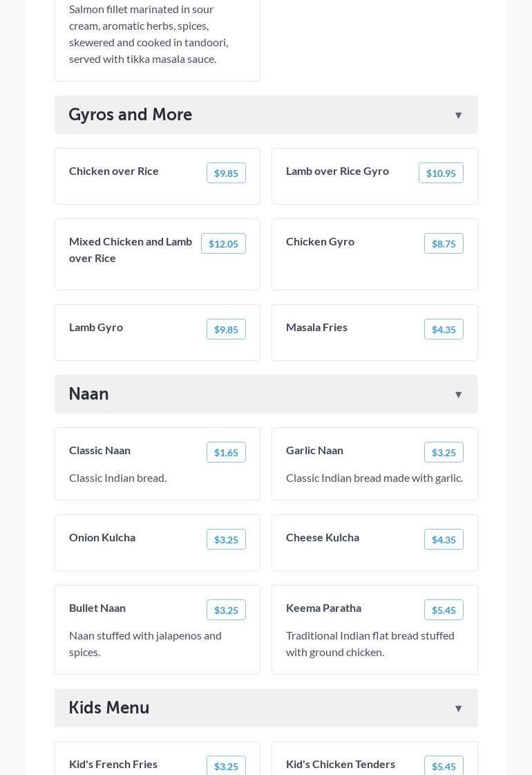
Task: Collapse the Naan section arrow
Action: point(458,395)
